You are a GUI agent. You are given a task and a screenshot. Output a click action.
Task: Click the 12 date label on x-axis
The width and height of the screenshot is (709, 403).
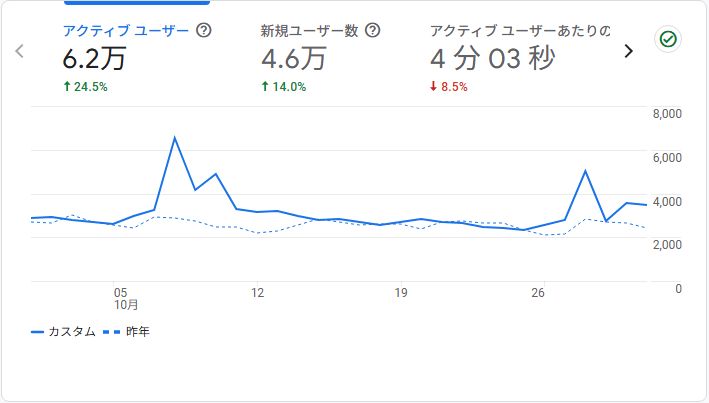(257, 293)
